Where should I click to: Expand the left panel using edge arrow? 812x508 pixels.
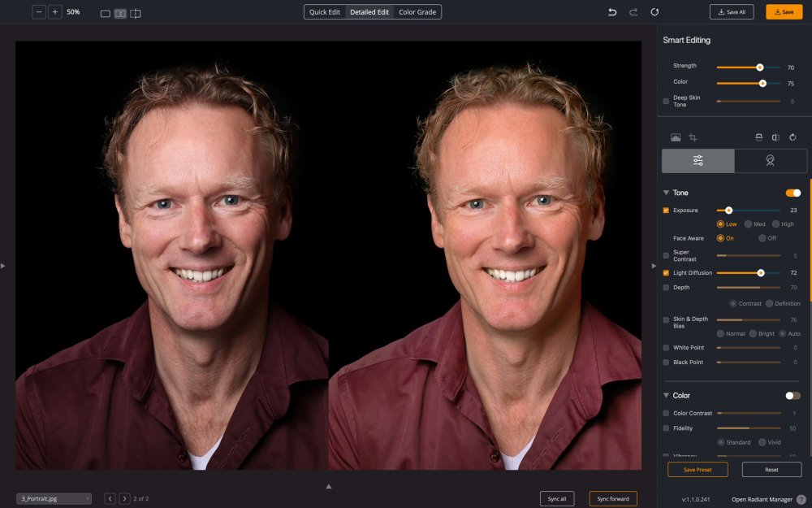(3, 266)
